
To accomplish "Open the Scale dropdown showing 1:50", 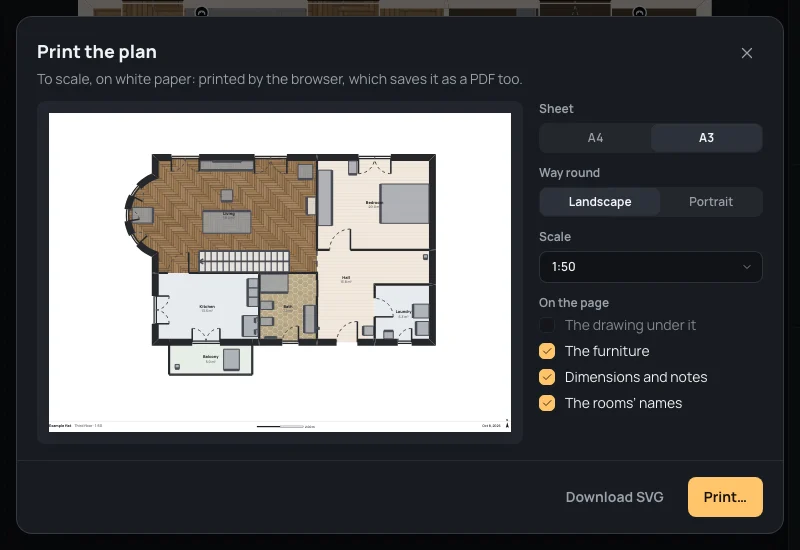I will [651, 267].
